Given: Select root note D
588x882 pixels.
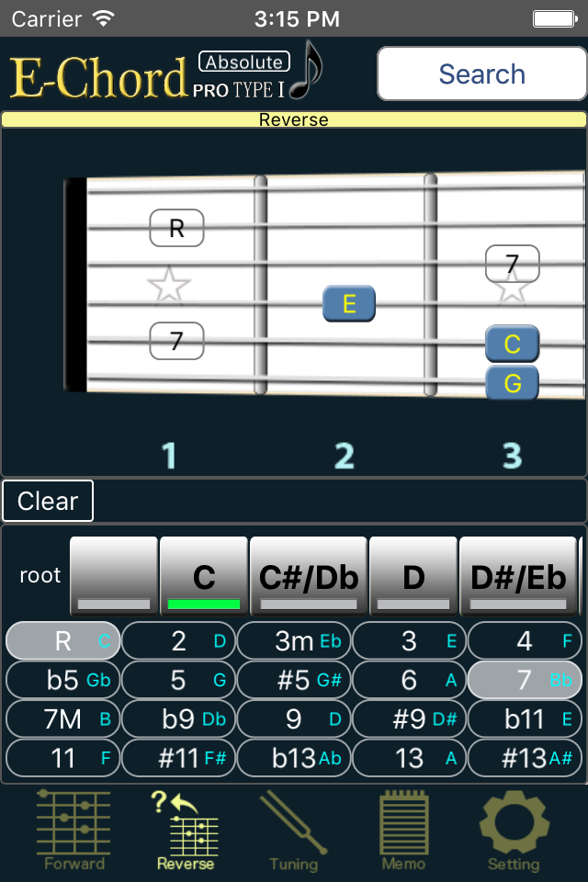Looking at the screenshot, I should (x=413, y=575).
